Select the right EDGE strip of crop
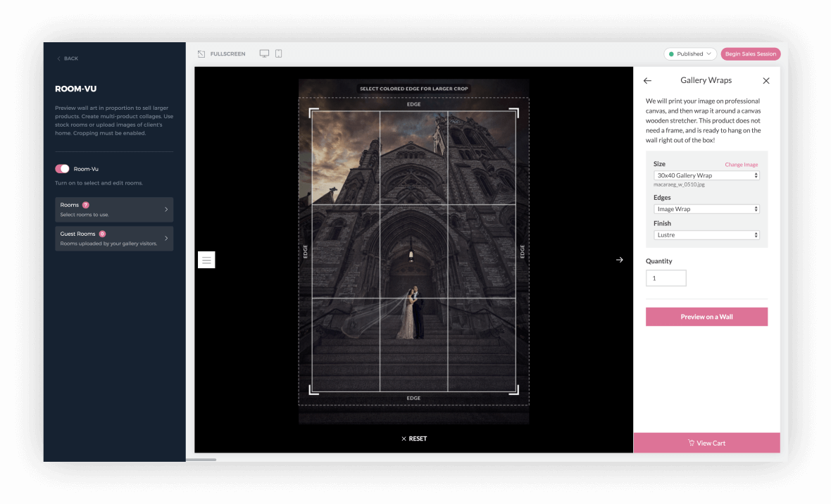The width and height of the screenshot is (831, 504). pos(522,251)
